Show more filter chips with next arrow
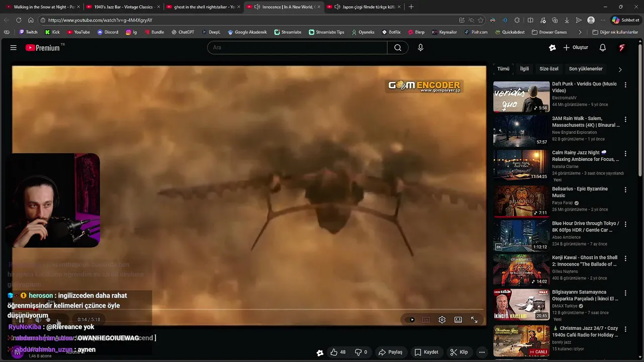 [620, 69]
